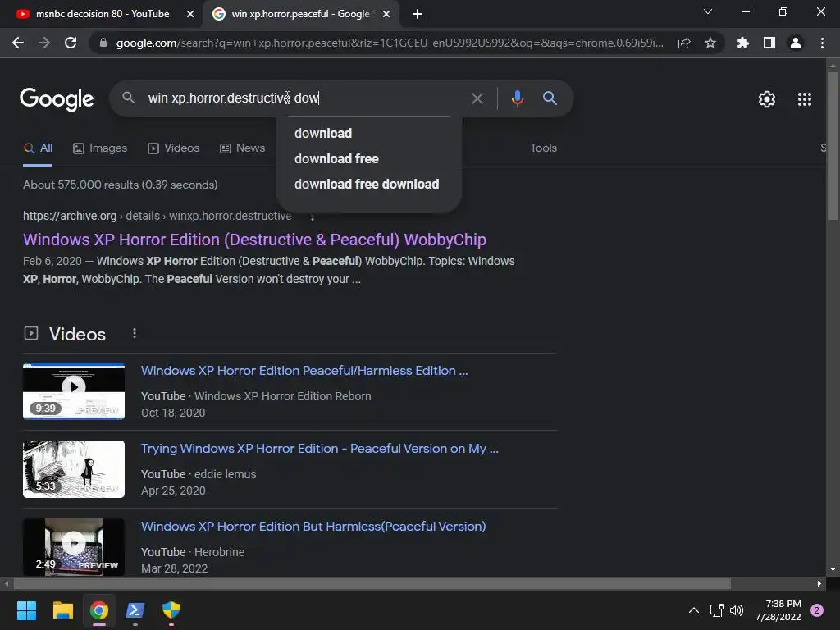Open the Peaceful/Harmless Edition video link
Image resolution: width=840 pixels, height=630 pixels.
tap(304, 371)
